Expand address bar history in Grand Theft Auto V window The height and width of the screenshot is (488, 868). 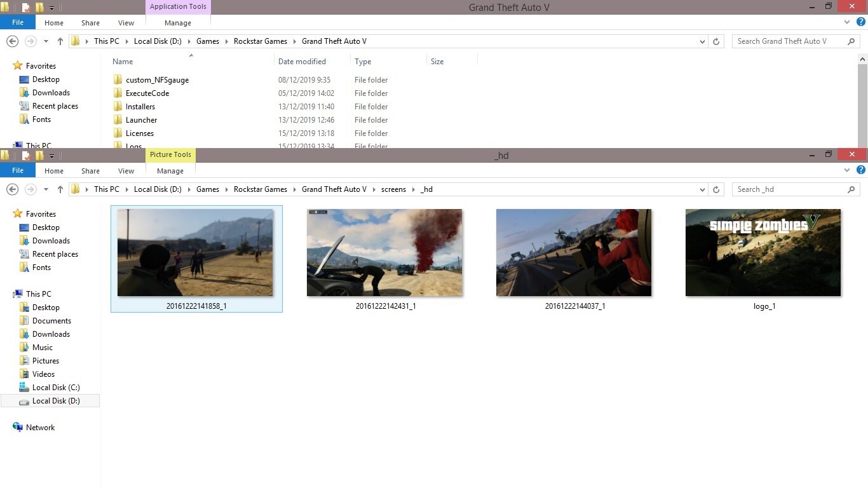point(702,42)
